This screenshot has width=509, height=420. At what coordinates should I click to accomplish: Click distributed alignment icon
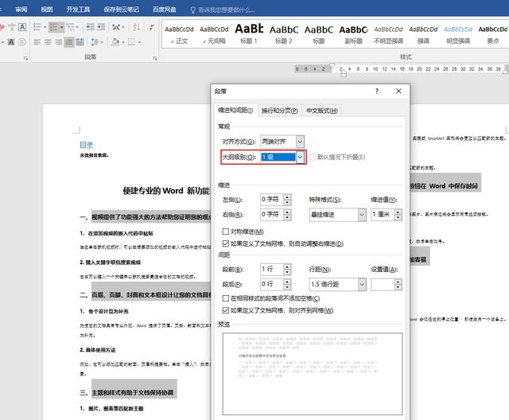click(x=80, y=42)
